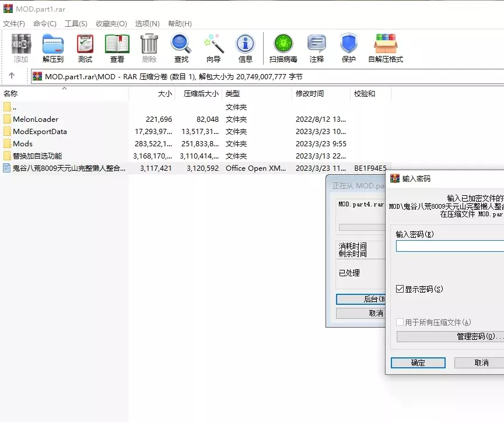Launch the 向导 (Wizard) wand icon
Image resolution: width=504 pixels, height=422 pixels.
213,48
